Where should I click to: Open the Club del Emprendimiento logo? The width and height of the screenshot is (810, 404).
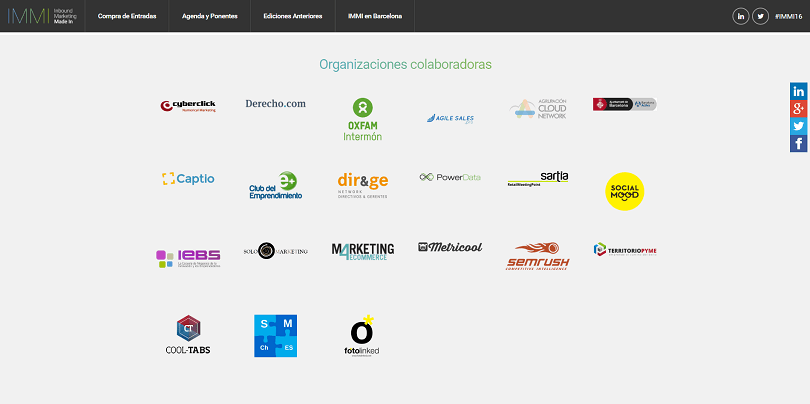275,185
